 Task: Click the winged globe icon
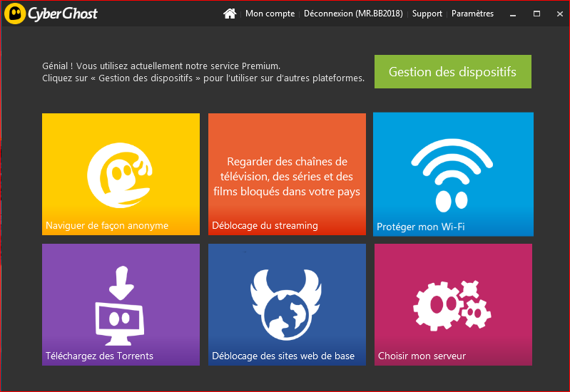click(286, 304)
